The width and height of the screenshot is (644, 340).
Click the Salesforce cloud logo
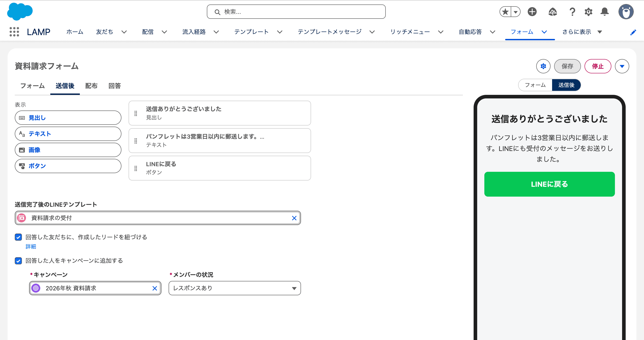coord(20,11)
